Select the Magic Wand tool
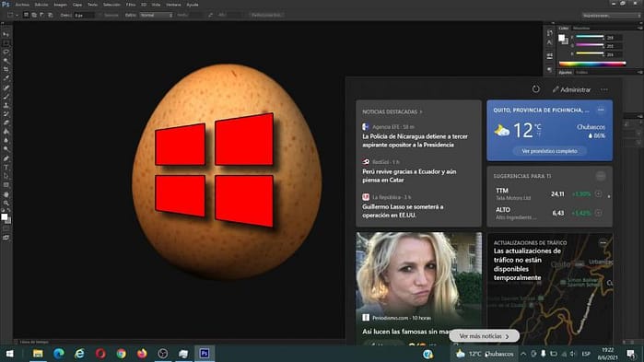 tap(6, 61)
